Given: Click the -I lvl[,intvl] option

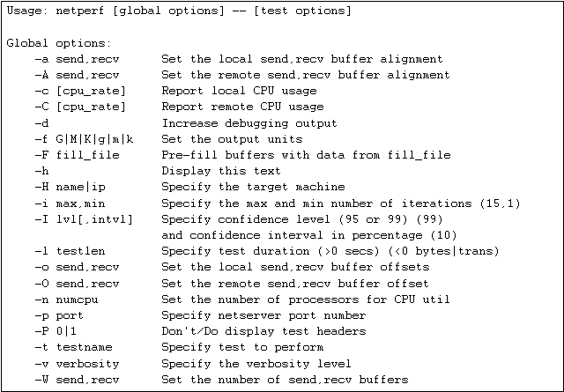Looking at the screenshot, I should (84, 219).
